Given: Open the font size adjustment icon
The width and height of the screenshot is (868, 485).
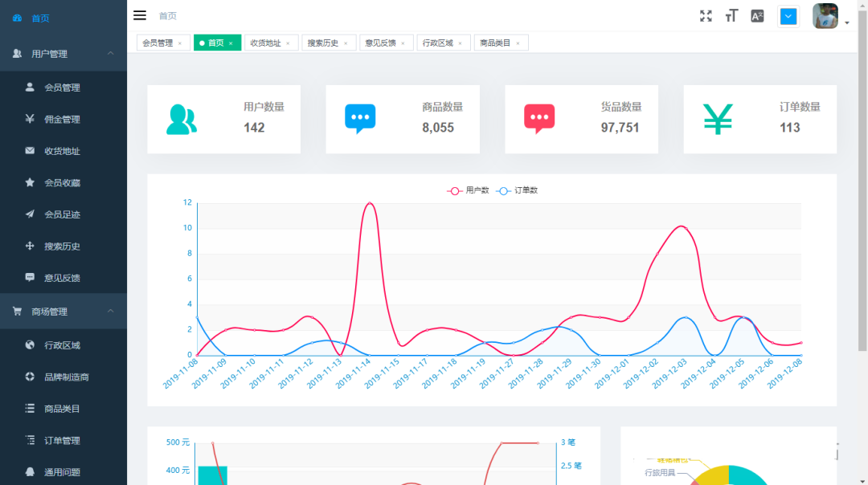Looking at the screenshot, I should (731, 16).
